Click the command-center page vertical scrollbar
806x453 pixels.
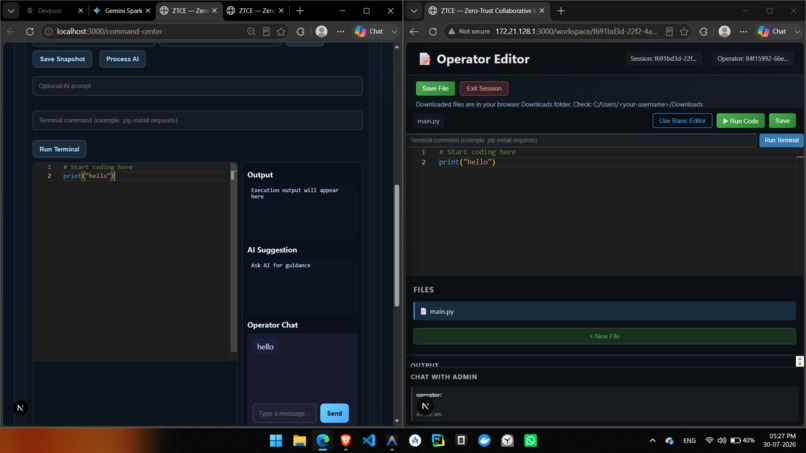pos(396,245)
